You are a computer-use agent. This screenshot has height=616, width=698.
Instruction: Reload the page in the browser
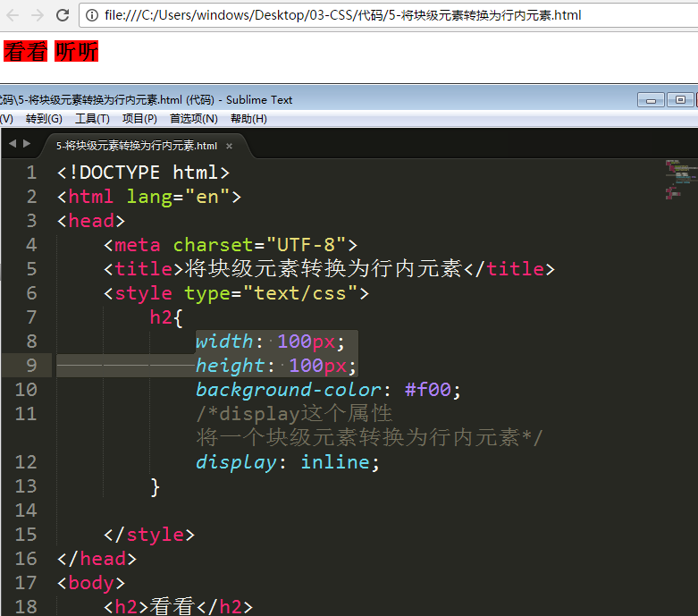(x=63, y=15)
